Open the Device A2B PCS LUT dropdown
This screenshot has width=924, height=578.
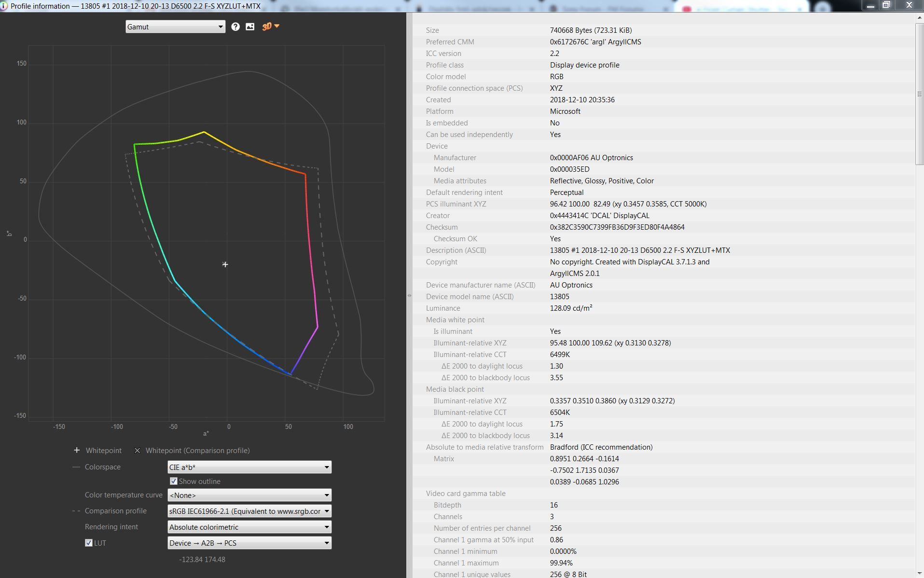pyautogui.click(x=249, y=543)
